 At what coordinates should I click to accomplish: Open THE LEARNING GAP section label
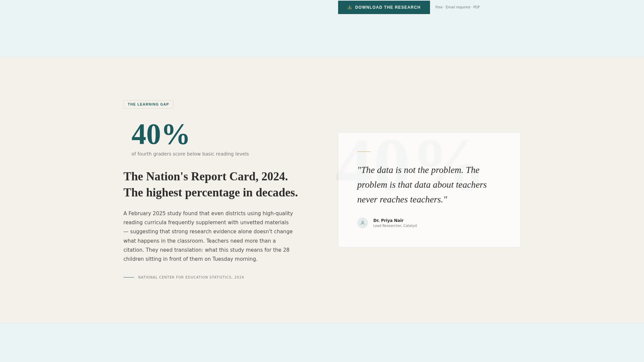tap(148, 104)
